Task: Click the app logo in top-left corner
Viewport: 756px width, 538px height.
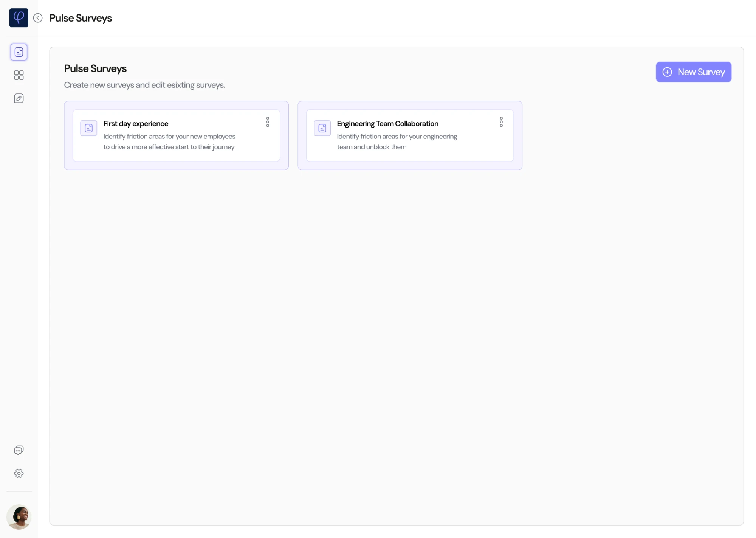Action: [19, 18]
